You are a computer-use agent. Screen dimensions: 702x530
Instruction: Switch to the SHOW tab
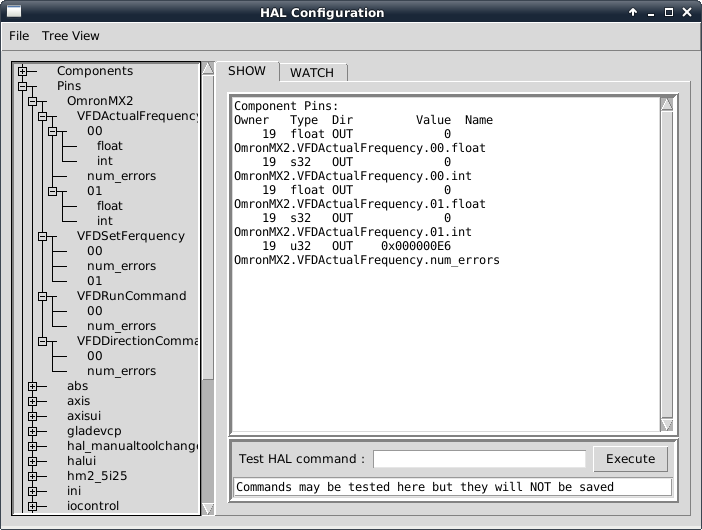[x=247, y=71]
